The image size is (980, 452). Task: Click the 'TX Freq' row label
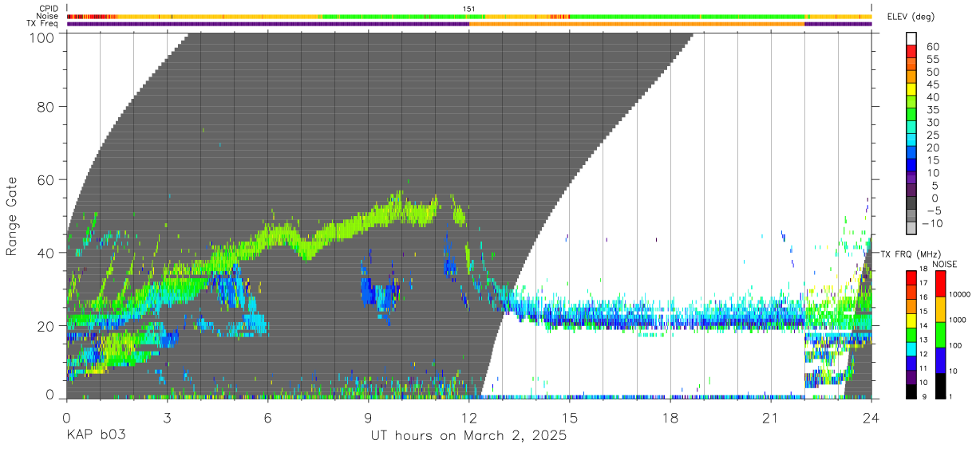click(44, 24)
